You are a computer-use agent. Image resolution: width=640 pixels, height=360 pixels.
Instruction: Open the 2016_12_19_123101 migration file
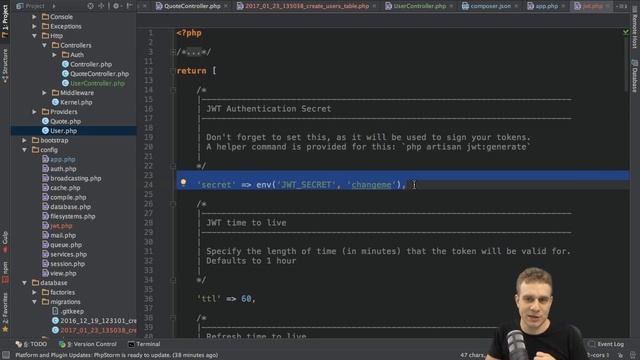(x=94, y=321)
